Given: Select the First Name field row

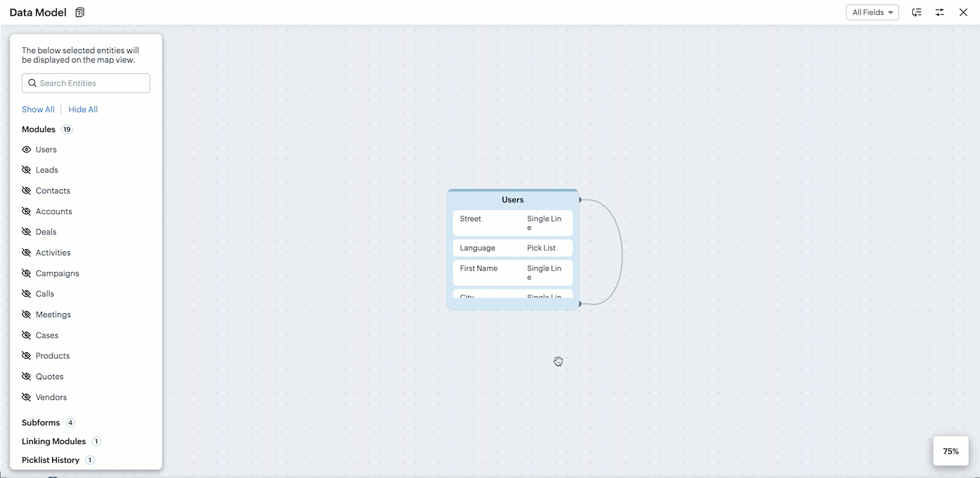Looking at the screenshot, I should click(513, 272).
